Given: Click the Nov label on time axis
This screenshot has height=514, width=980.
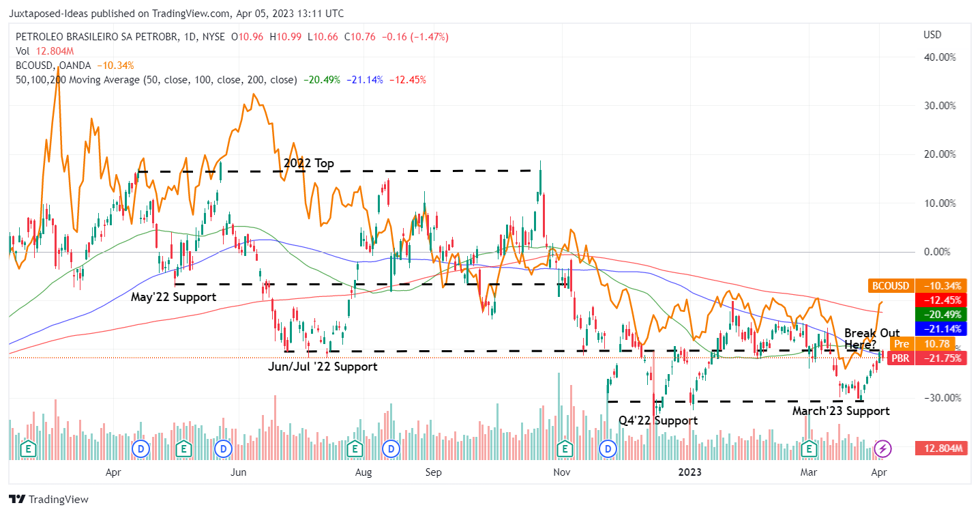Looking at the screenshot, I should tap(561, 472).
